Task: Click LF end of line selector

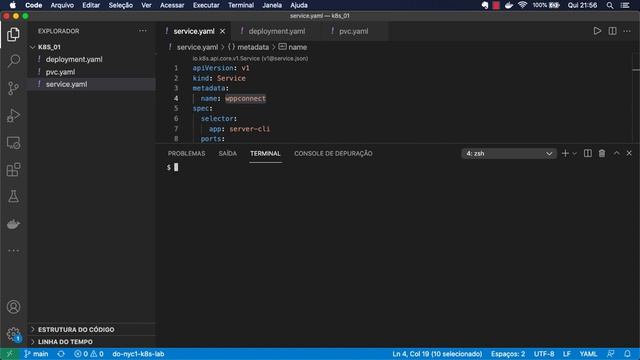Action: (x=567, y=354)
